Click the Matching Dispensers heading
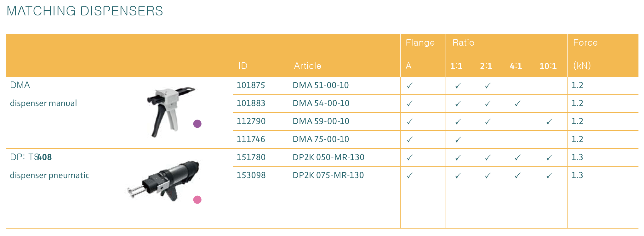644x236 pixels. click(x=85, y=11)
